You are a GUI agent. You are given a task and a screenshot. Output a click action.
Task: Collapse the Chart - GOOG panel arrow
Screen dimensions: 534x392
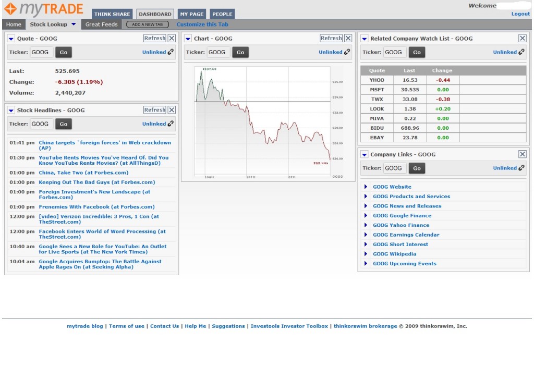pyautogui.click(x=188, y=39)
